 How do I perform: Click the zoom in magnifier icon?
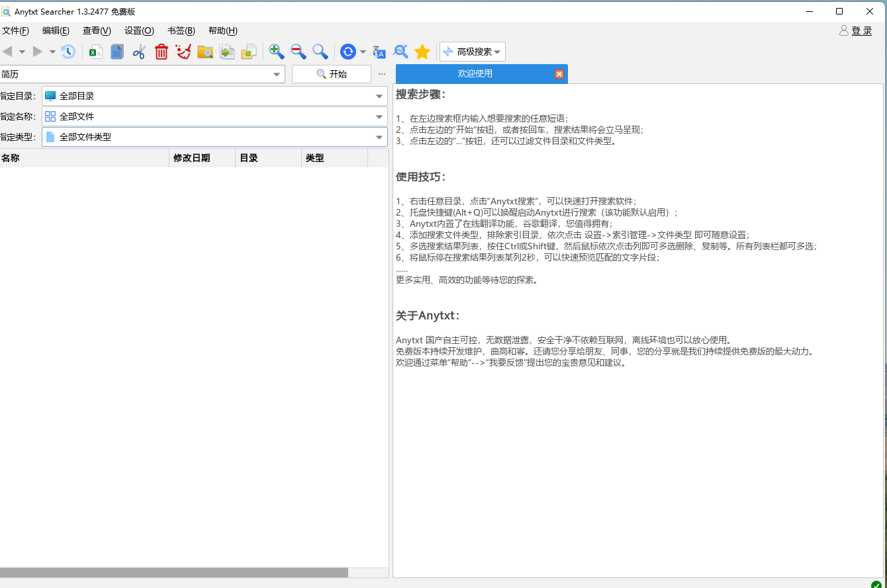(x=277, y=52)
